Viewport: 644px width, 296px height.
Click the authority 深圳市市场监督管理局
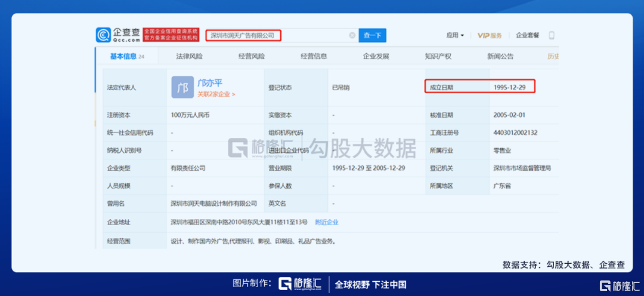click(x=522, y=168)
